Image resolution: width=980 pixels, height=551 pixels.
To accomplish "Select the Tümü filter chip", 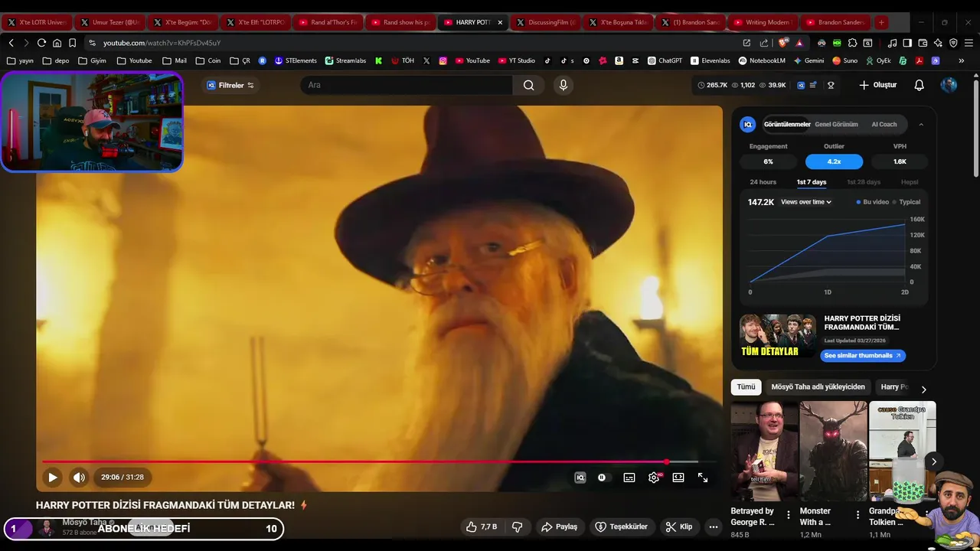I will (746, 387).
